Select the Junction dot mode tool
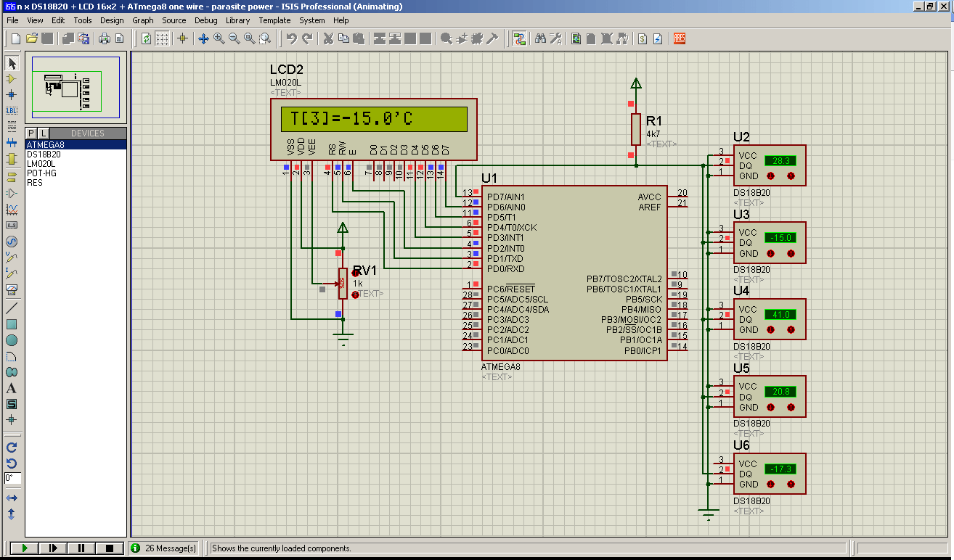Image resolution: width=954 pixels, height=560 pixels. (x=11, y=94)
